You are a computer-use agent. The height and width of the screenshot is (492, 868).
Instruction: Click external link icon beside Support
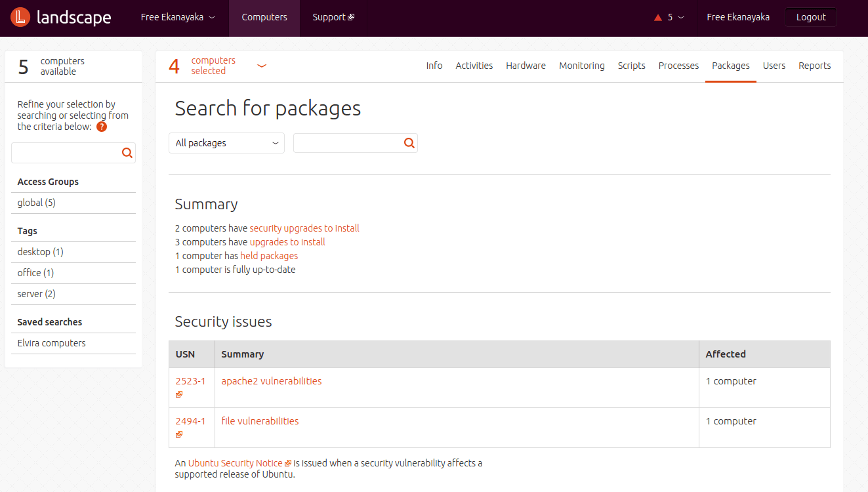[x=351, y=18]
